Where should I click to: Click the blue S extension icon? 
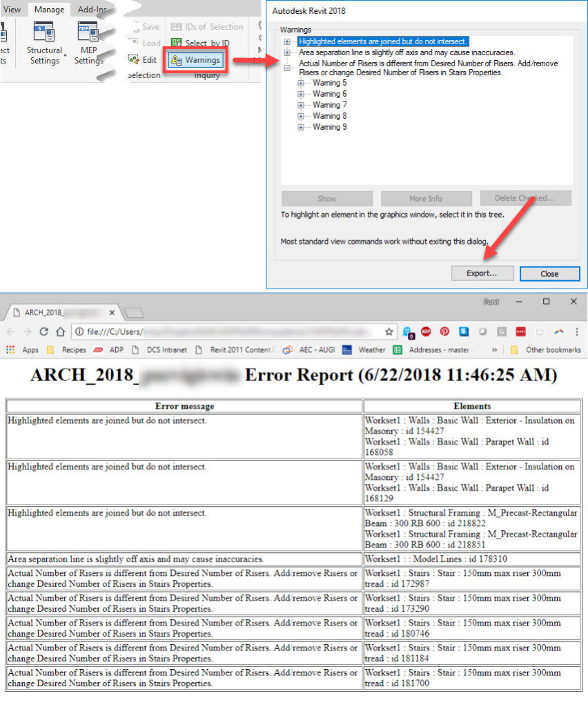[464, 332]
